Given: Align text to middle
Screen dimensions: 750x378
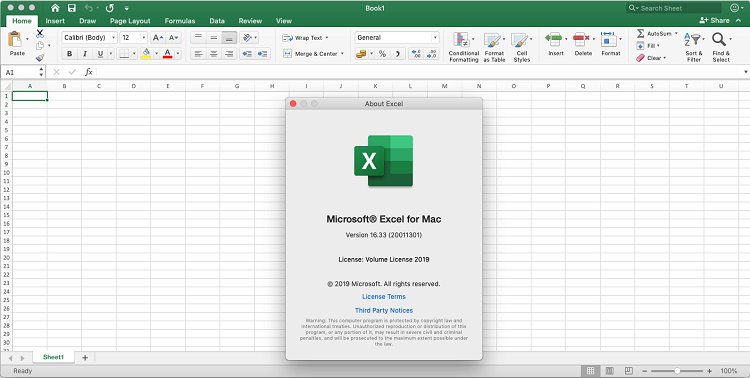Looking at the screenshot, I should pyautogui.click(x=214, y=38).
